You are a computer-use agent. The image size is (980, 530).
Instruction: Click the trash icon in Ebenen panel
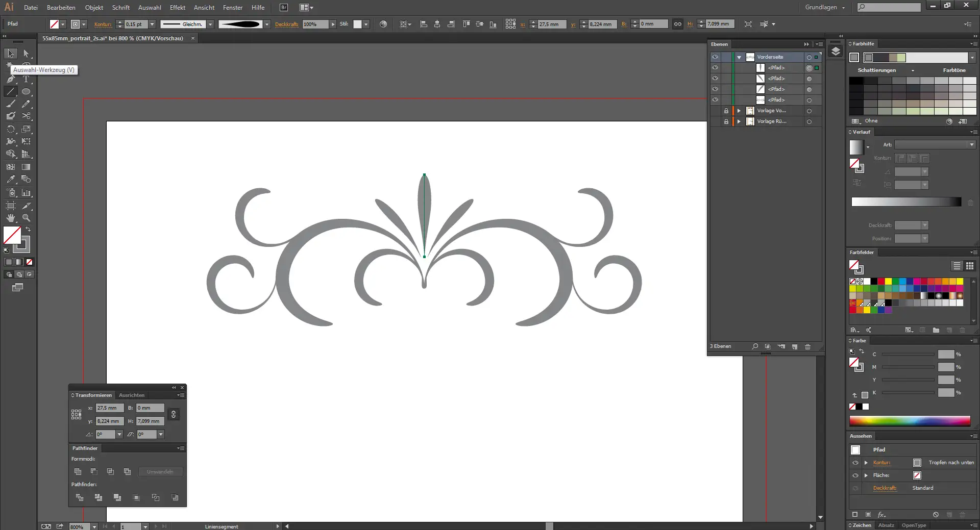point(807,347)
